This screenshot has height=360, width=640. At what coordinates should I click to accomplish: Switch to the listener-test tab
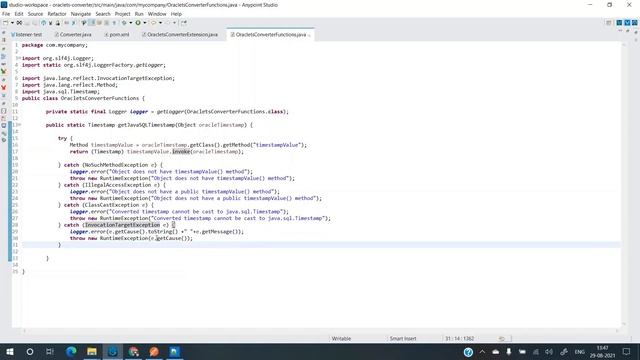point(26,35)
